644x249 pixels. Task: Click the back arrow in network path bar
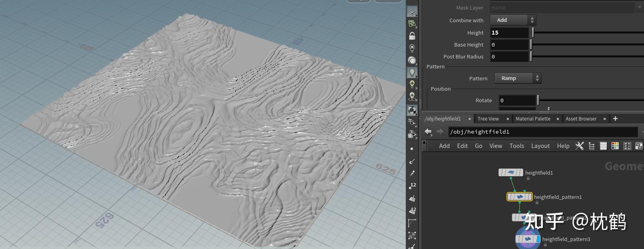[428, 132]
